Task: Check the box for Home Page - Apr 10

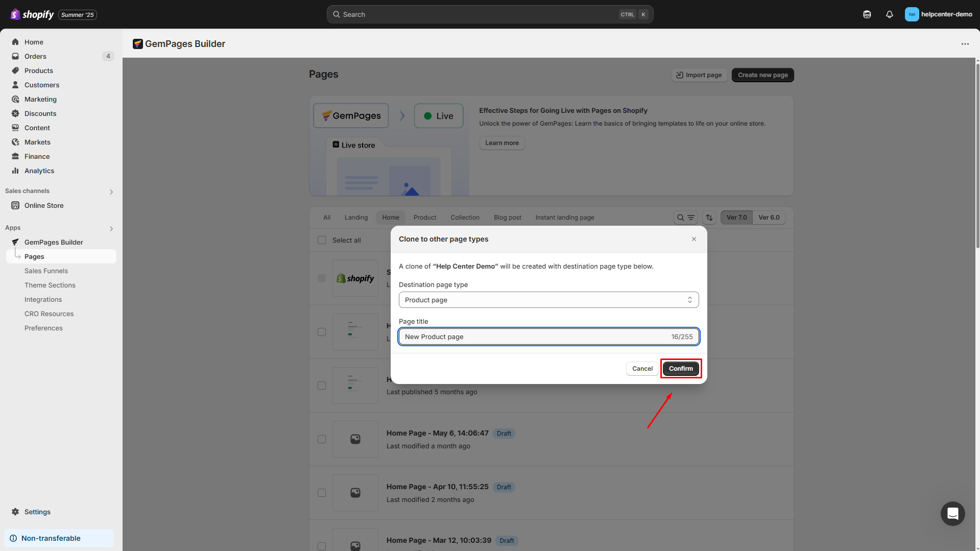Action: click(x=322, y=493)
